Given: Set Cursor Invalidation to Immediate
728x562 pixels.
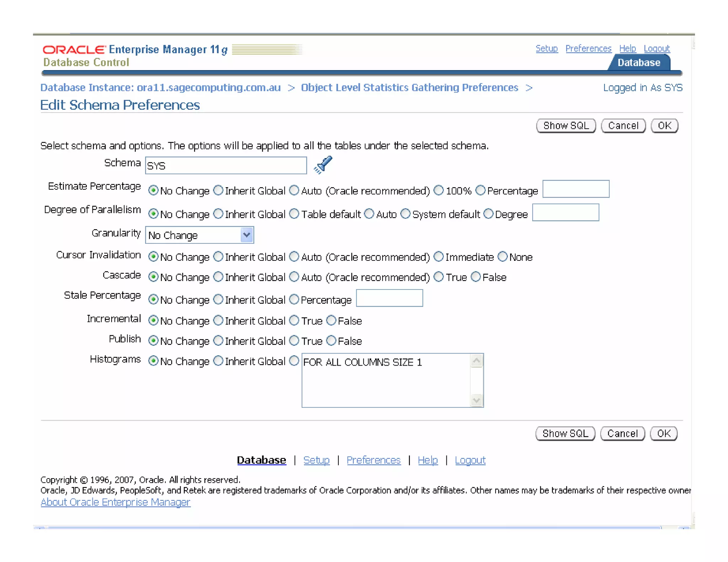Looking at the screenshot, I should click(x=439, y=256).
